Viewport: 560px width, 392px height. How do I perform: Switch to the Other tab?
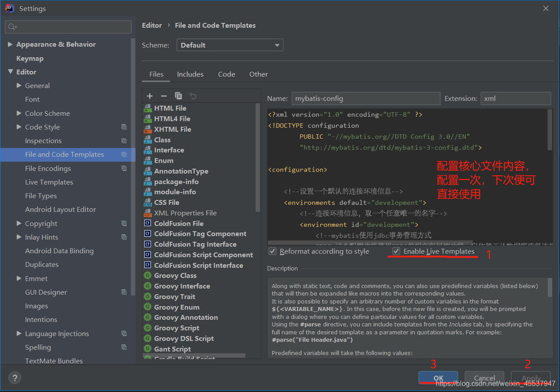coord(259,74)
